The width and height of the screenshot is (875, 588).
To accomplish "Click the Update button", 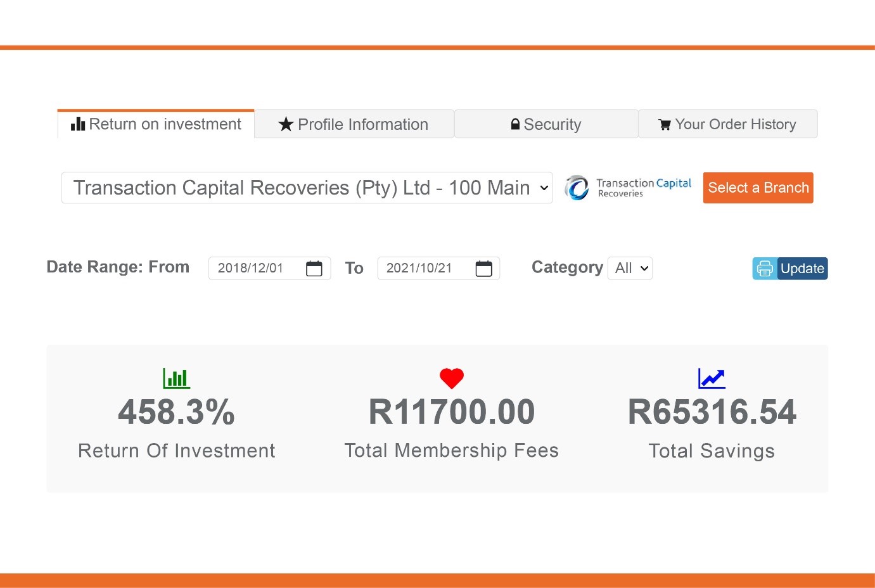I will (x=802, y=269).
